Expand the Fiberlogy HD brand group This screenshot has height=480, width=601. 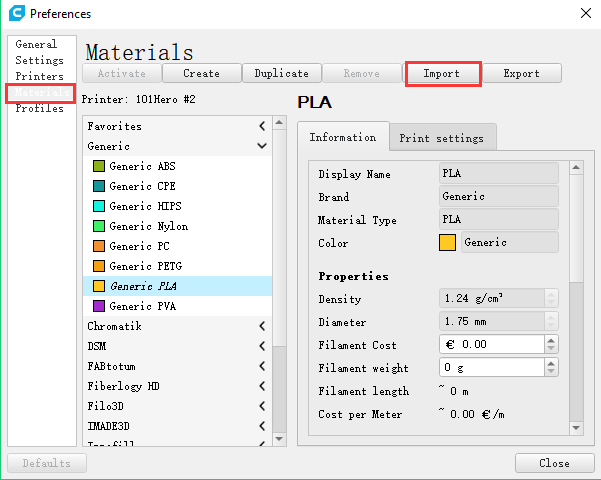coord(262,386)
